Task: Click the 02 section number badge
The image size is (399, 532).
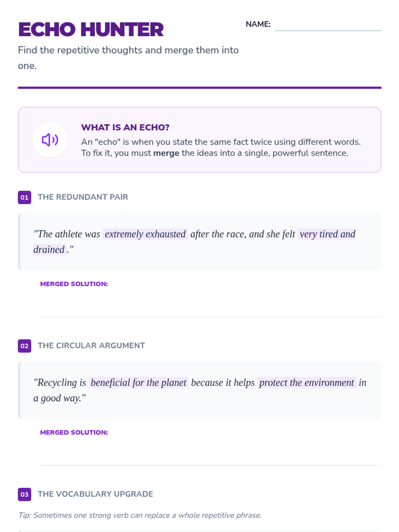Action: click(x=25, y=346)
